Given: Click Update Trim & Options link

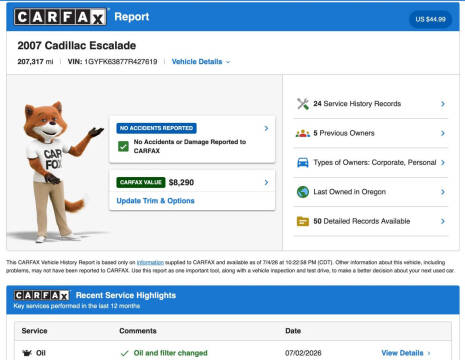Looking at the screenshot, I should 155,201.
